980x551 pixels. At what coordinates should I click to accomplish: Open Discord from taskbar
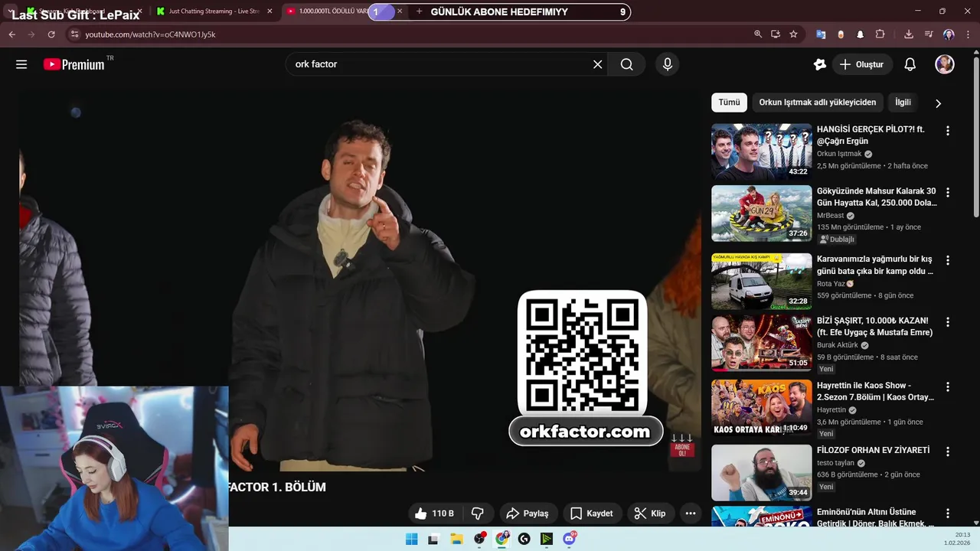(570, 539)
